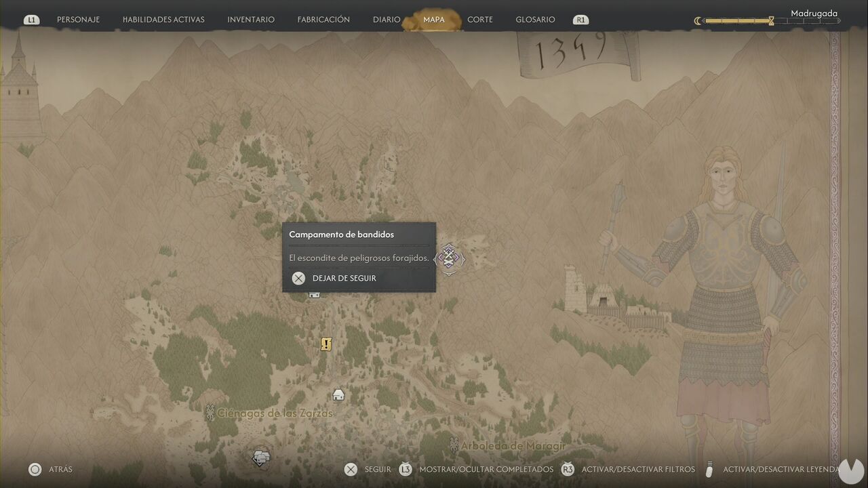
Task: Toggle Activar/Desactivar Filtros
Action: tap(637, 469)
